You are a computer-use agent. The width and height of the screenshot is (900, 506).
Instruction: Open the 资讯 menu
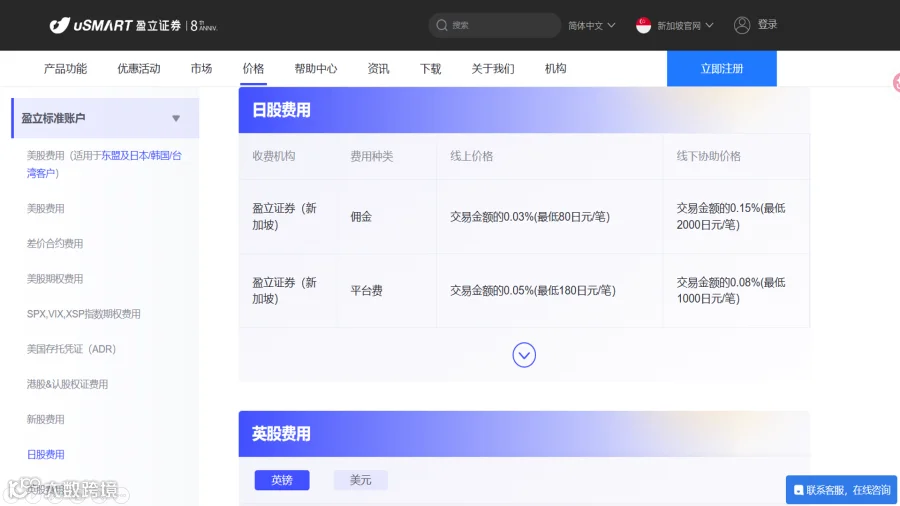[378, 69]
